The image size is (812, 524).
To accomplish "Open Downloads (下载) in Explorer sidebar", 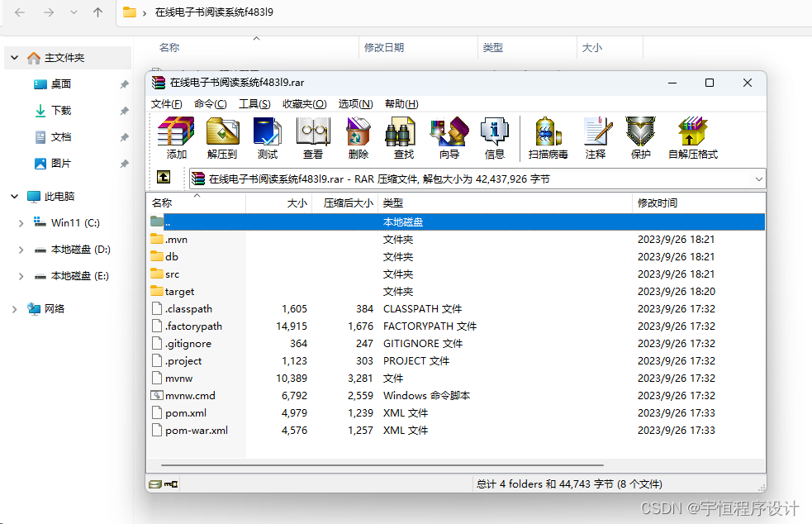I will click(61, 111).
